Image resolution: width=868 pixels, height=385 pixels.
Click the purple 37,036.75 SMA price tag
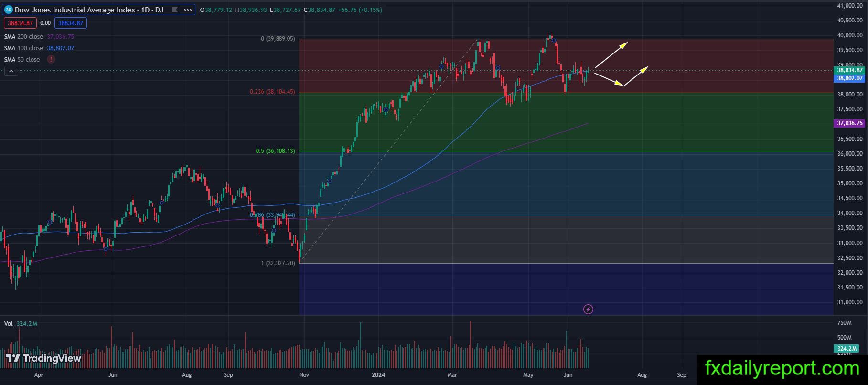tap(850, 123)
